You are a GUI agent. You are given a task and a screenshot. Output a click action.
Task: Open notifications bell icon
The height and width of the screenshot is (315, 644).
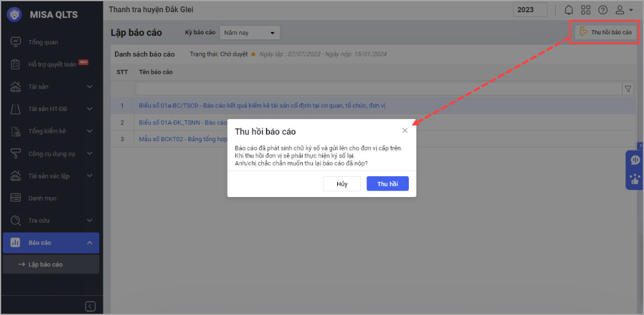click(569, 10)
